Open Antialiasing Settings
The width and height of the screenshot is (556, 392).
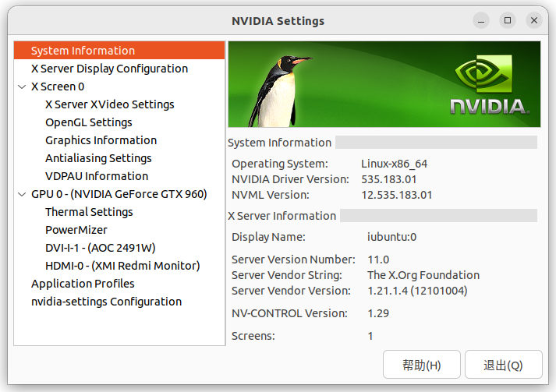[x=119, y=158]
